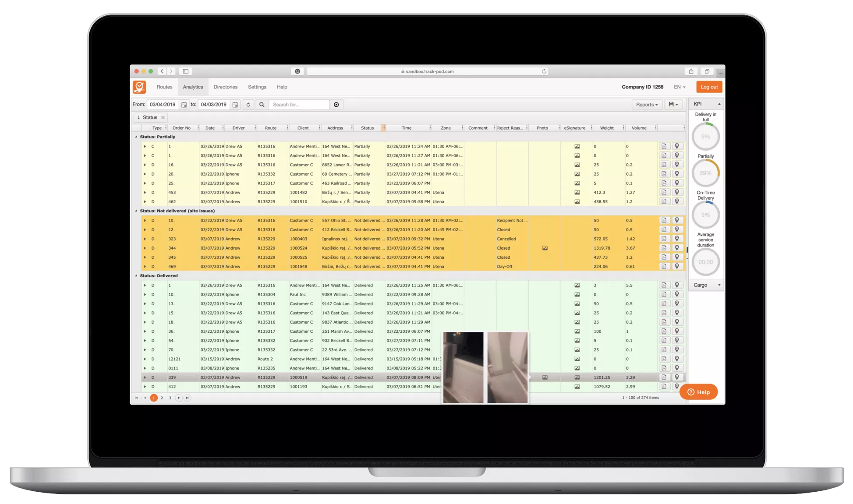Click the Log out button

pyautogui.click(x=709, y=87)
